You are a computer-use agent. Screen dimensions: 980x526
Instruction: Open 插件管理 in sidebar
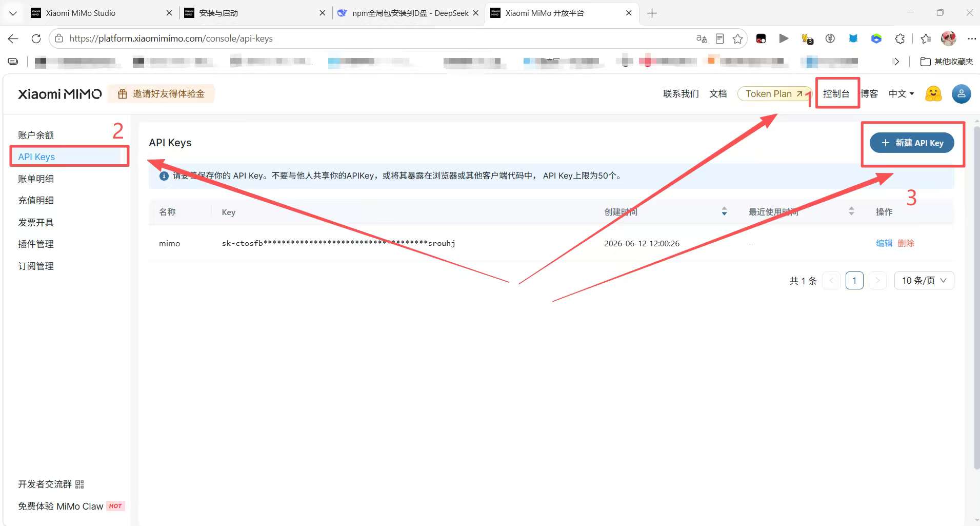tap(36, 244)
